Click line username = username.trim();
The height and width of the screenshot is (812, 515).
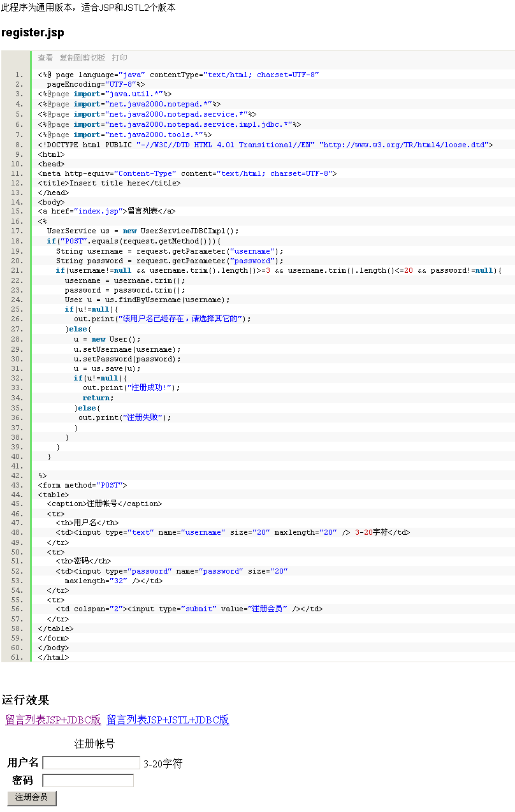[125, 280]
